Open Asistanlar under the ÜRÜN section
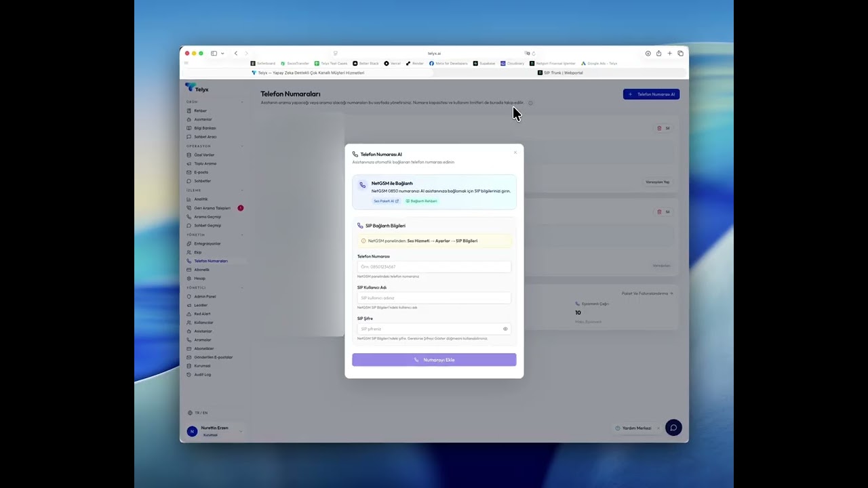 point(203,119)
